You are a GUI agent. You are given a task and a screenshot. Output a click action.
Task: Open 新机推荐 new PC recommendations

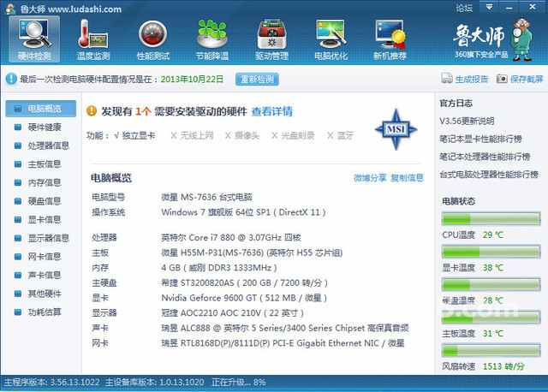click(390, 39)
